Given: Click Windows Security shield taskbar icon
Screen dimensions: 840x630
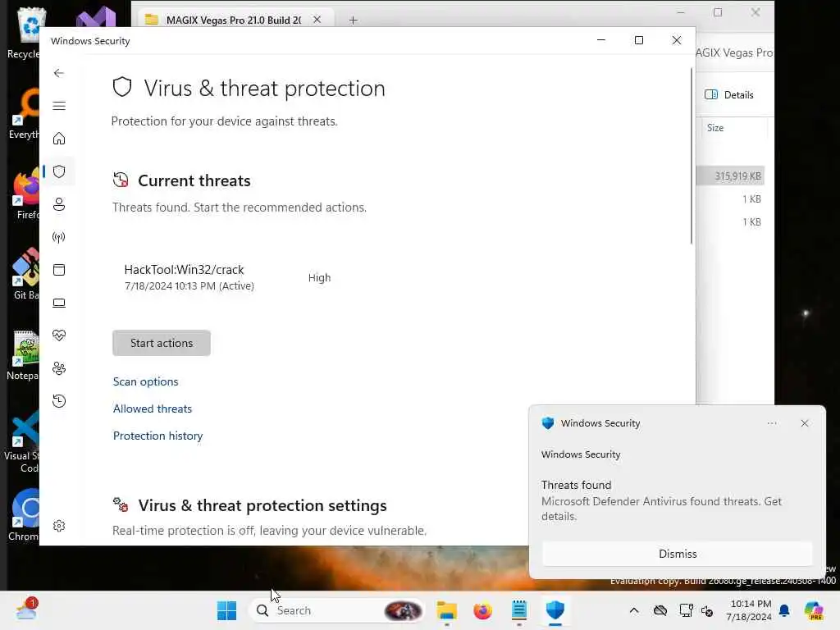Looking at the screenshot, I should (555, 610).
